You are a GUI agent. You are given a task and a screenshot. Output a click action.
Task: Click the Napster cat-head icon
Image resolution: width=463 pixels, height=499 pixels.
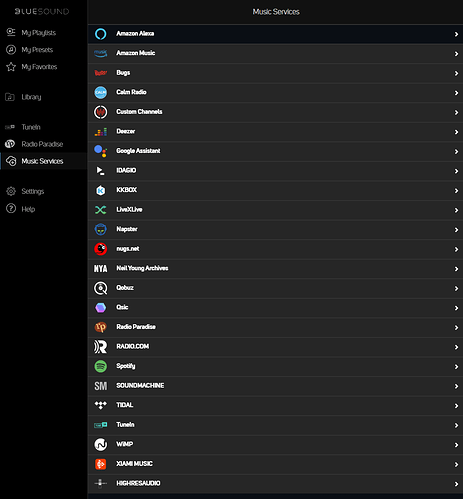click(100, 229)
